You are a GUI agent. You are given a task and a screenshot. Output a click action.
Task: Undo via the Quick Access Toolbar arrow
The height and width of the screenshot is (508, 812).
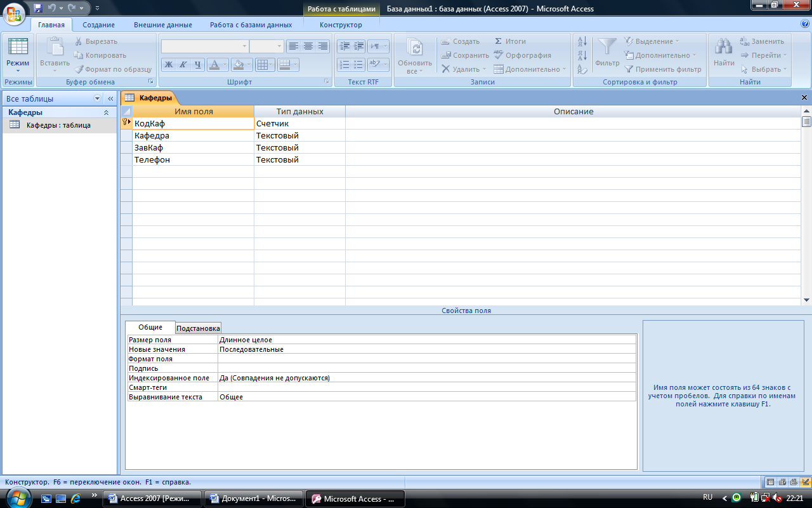pos(53,8)
